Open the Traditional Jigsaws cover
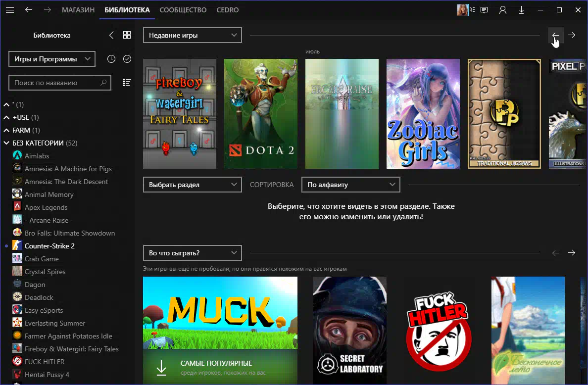The width and height of the screenshot is (588, 385). pos(504,114)
